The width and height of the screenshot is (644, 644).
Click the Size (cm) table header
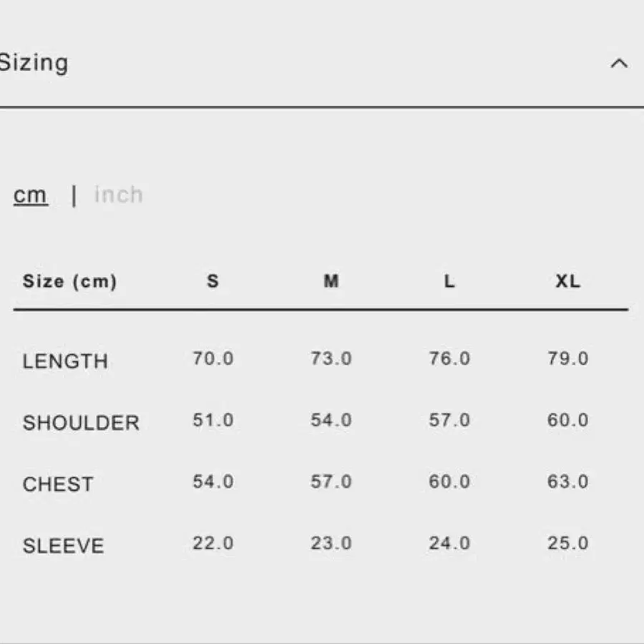[x=70, y=281]
